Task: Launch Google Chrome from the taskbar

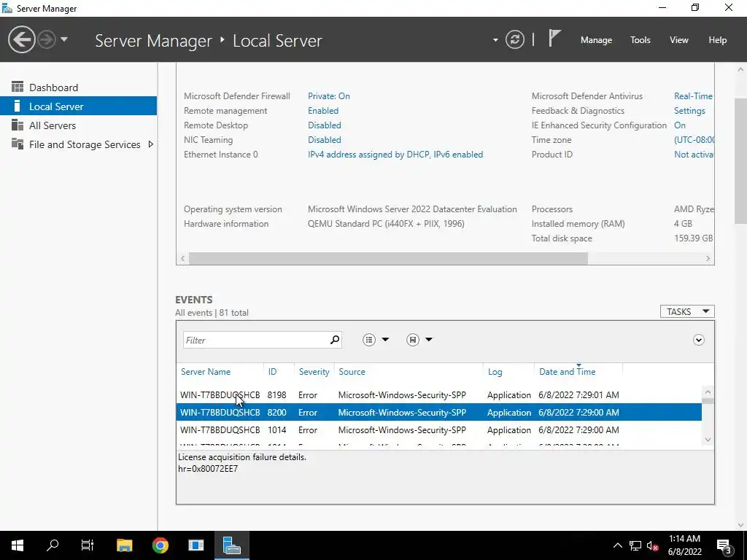Action: 160,545
